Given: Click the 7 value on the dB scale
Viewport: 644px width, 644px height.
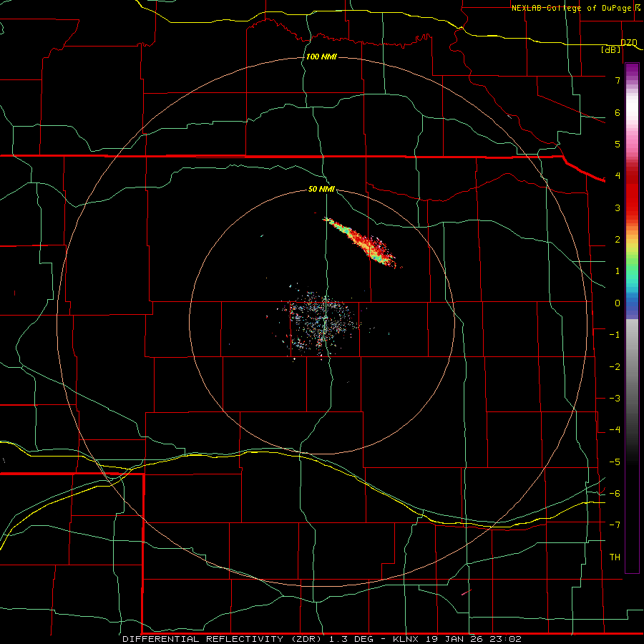Looking at the screenshot, I should point(618,80).
